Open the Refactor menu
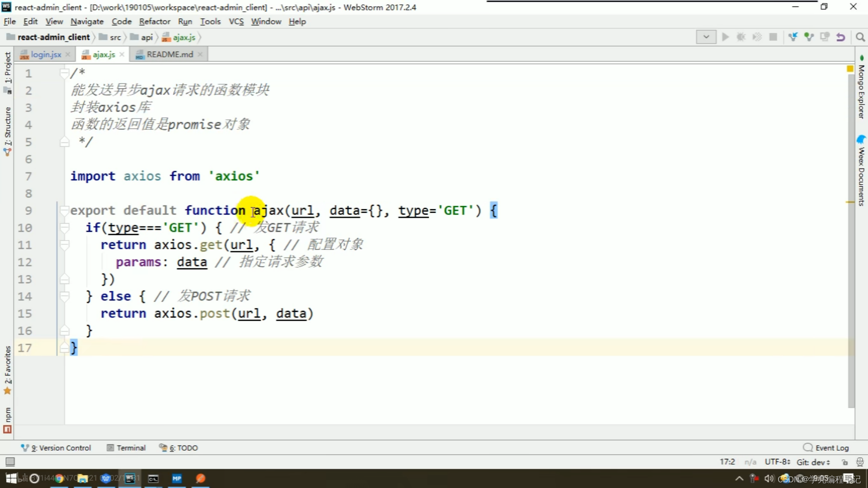 coord(155,21)
